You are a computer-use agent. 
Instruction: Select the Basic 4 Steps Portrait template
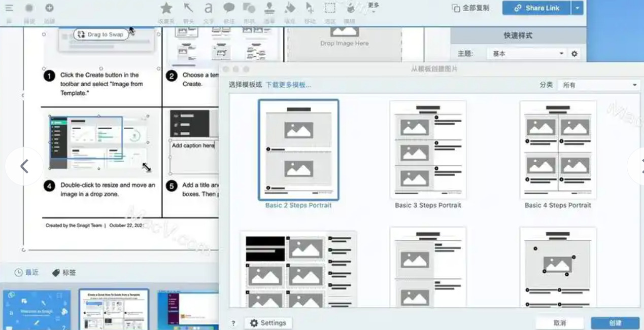coord(558,150)
